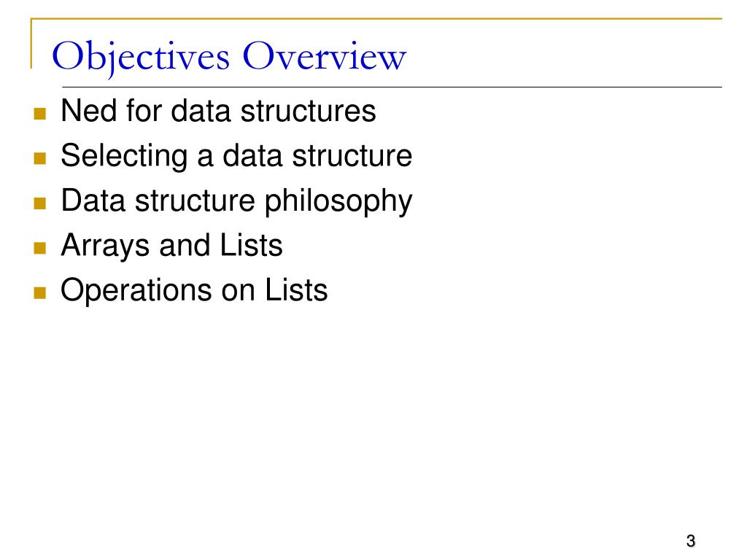Click the misspelled word "Ned" in first bullet

tap(89, 111)
